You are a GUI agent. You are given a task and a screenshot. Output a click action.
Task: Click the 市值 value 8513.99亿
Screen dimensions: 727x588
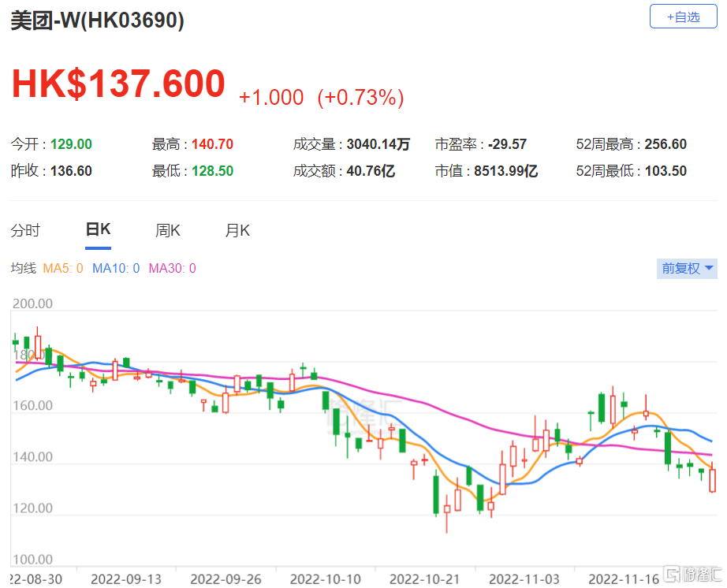(x=505, y=171)
